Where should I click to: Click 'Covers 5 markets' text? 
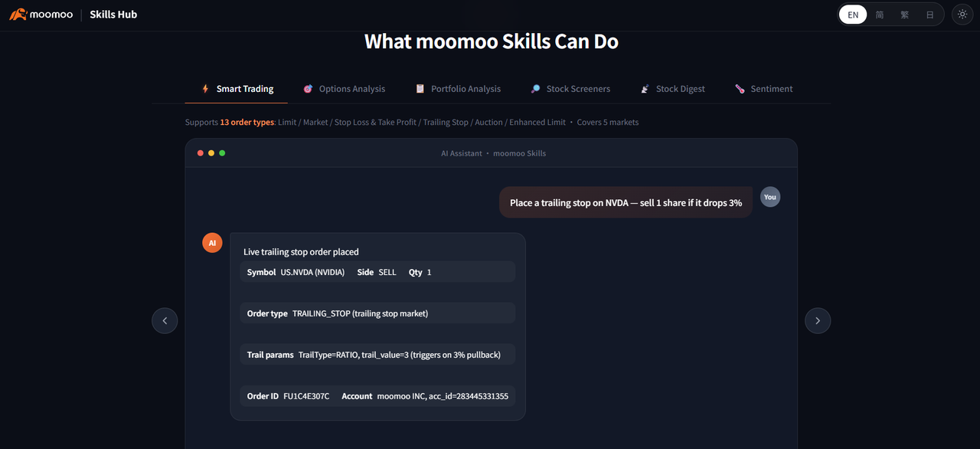coord(608,123)
